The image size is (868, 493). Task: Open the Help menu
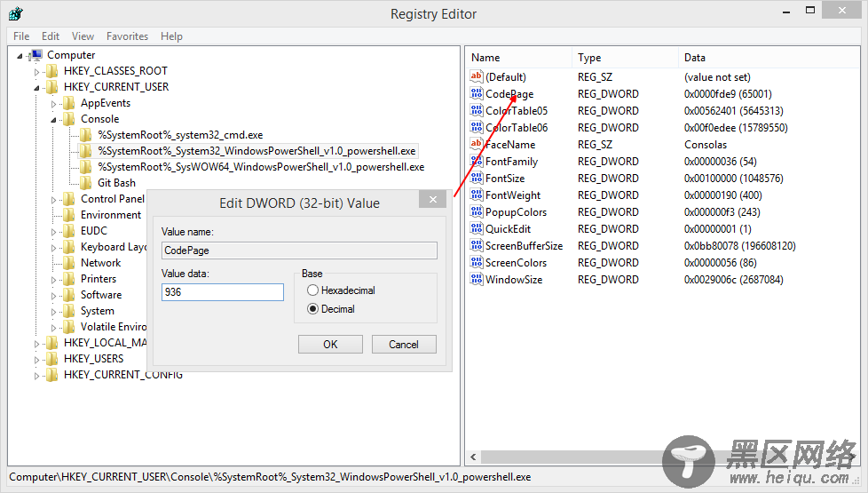(x=171, y=36)
